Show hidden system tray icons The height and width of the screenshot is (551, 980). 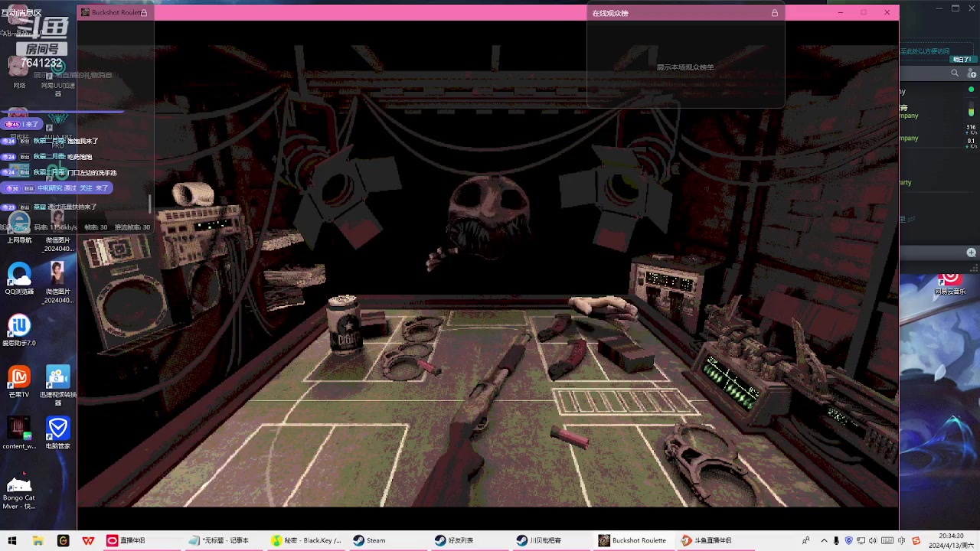(824, 540)
